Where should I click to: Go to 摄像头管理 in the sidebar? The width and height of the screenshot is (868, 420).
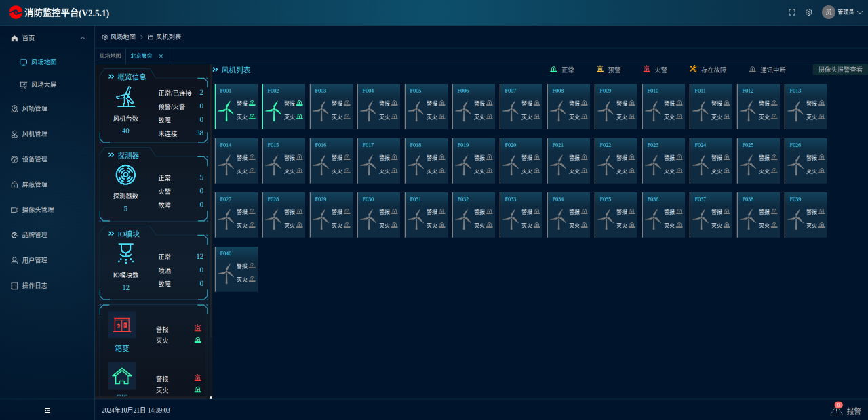pyautogui.click(x=37, y=210)
